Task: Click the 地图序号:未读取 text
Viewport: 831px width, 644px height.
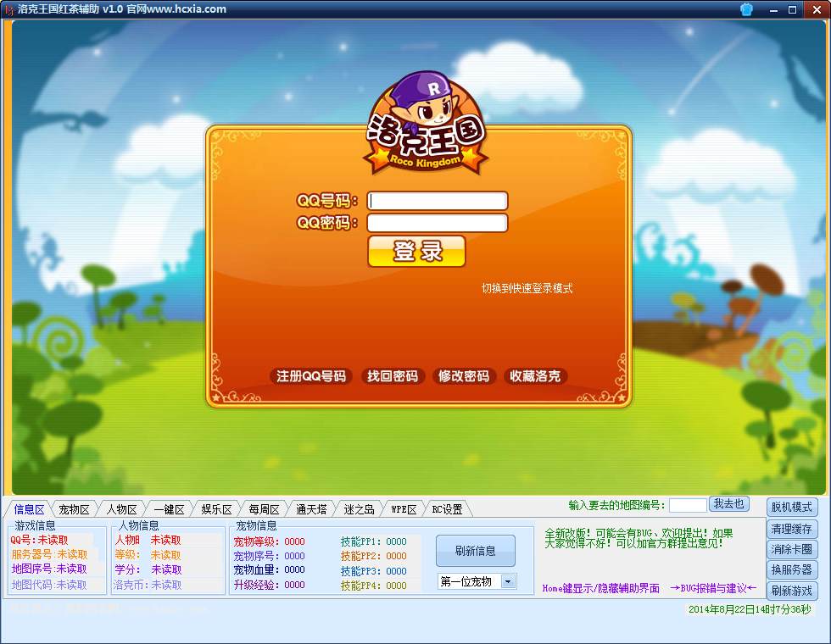Action: pyautogui.click(x=49, y=569)
